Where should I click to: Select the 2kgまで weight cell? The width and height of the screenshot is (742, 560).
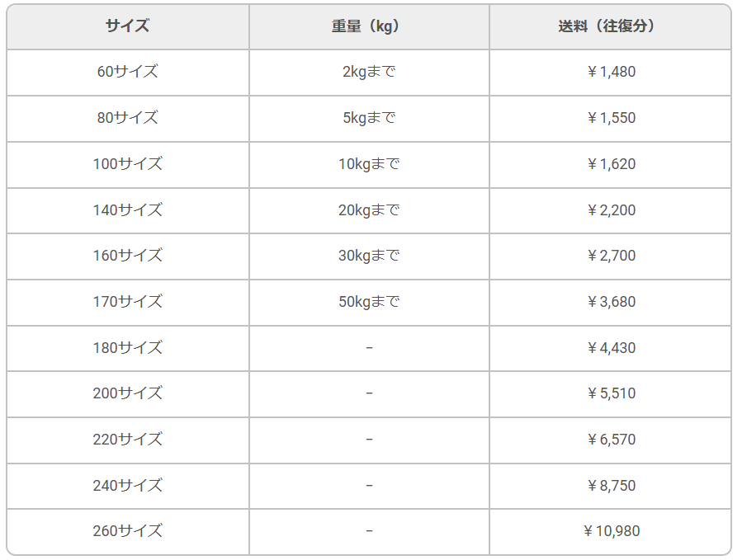coord(369,72)
